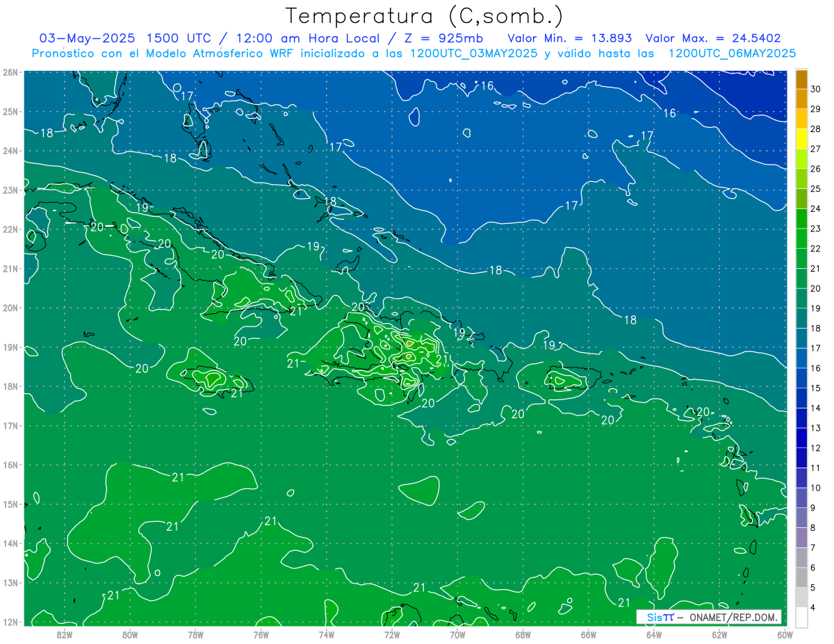Click legend value 10 on color scale

pyautogui.click(x=816, y=488)
